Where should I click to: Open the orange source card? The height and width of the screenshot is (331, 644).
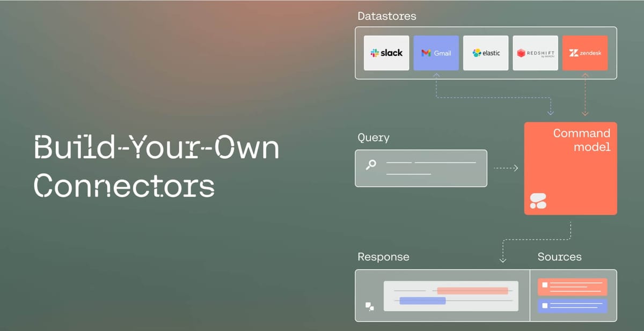click(x=572, y=286)
